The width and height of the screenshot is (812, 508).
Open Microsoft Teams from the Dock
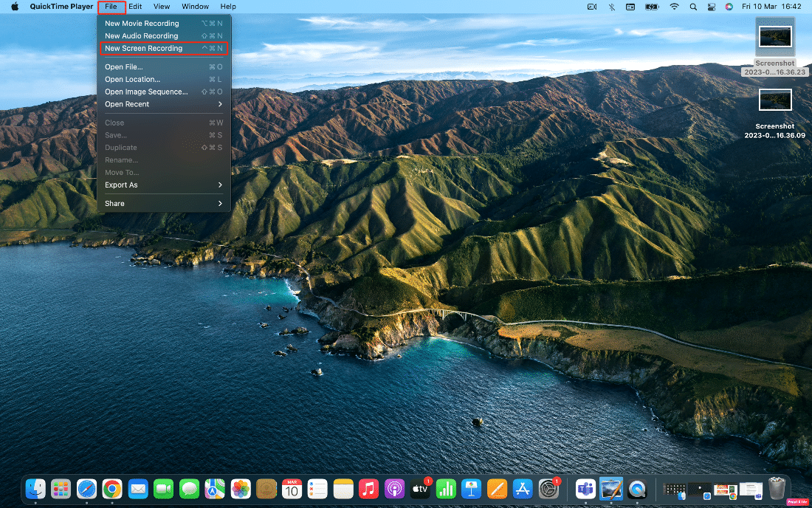[585, 489]
